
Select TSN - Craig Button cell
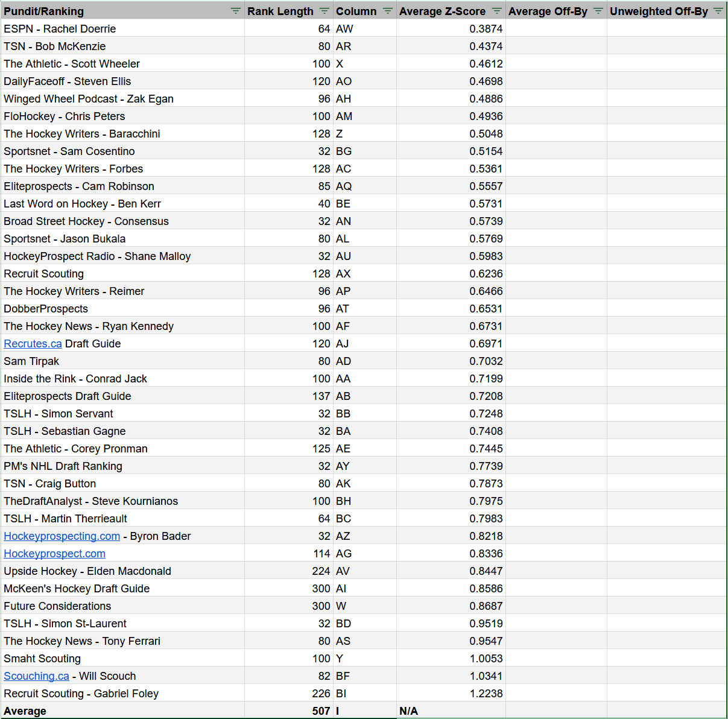pyautogui.click(x=122, y=483)
